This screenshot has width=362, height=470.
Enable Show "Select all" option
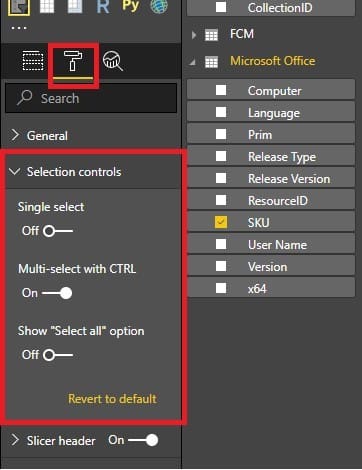tap(58, 355)
